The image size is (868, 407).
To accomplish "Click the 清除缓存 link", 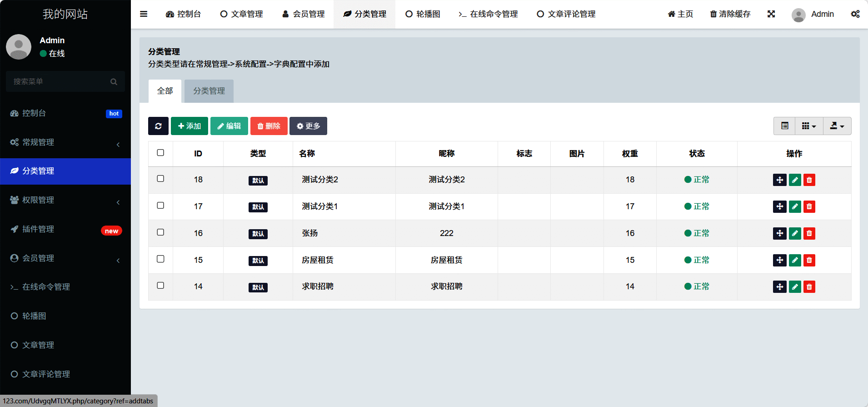I will coord(730,14).
